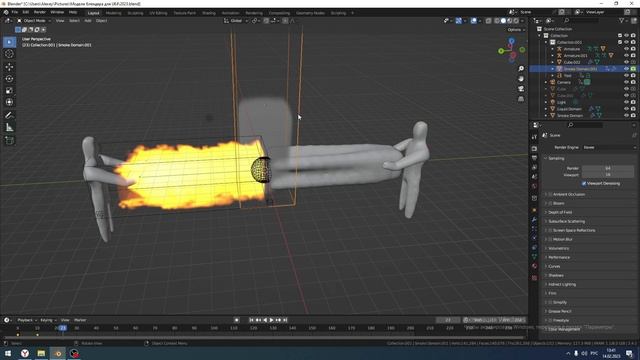
Task: Open the viewport Add menu
Action: click(x=88, y=20)
